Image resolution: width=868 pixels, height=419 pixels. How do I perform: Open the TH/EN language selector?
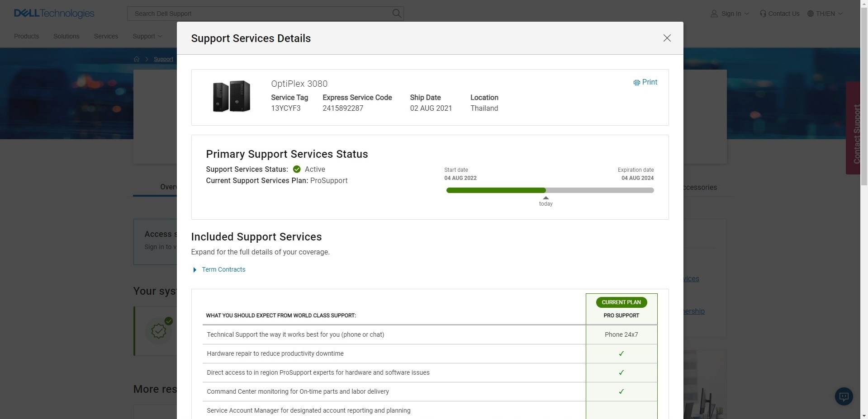click(x=825, y=14)
